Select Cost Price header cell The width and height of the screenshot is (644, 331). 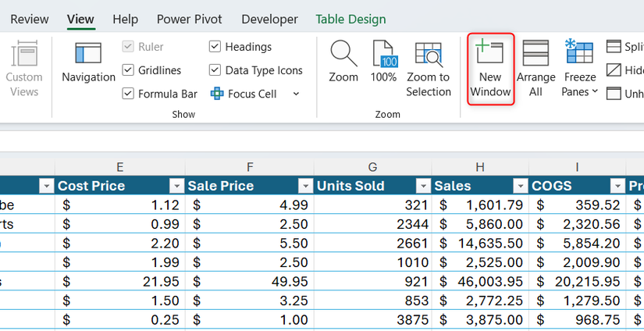point(120,186)
